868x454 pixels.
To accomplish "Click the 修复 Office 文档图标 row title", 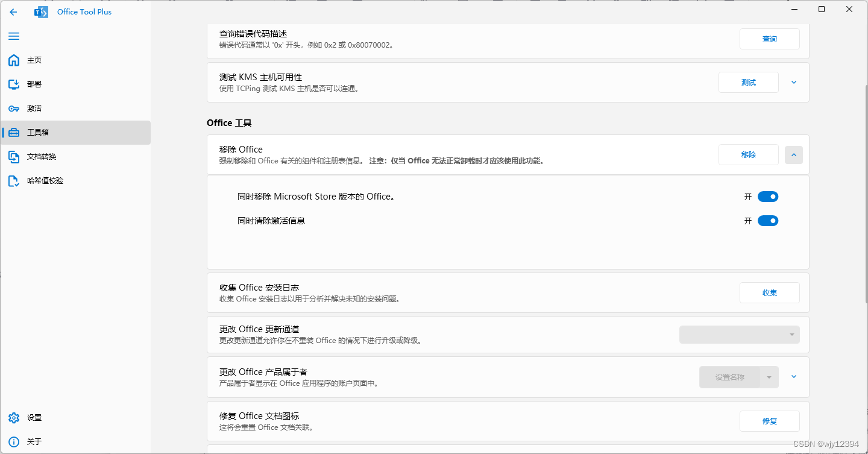I will (259, 416).
